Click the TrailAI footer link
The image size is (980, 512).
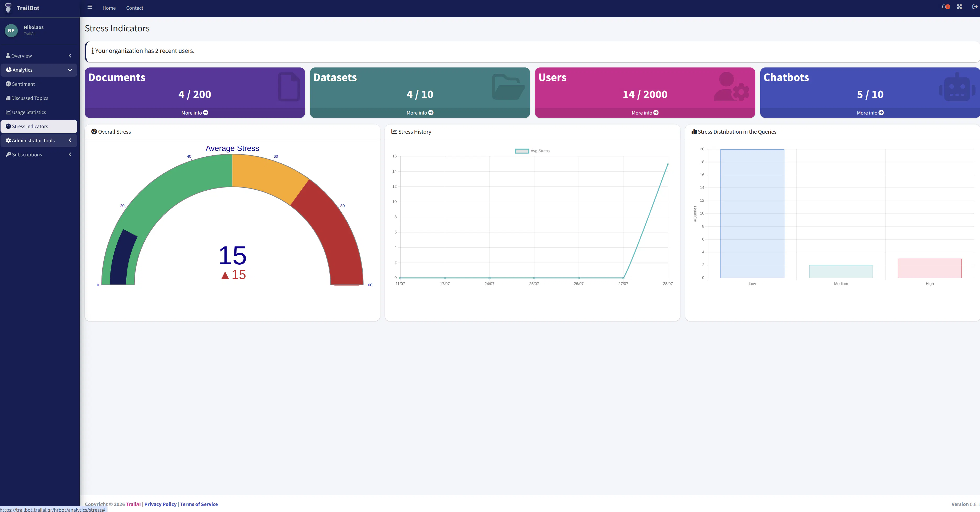(133, 504)
